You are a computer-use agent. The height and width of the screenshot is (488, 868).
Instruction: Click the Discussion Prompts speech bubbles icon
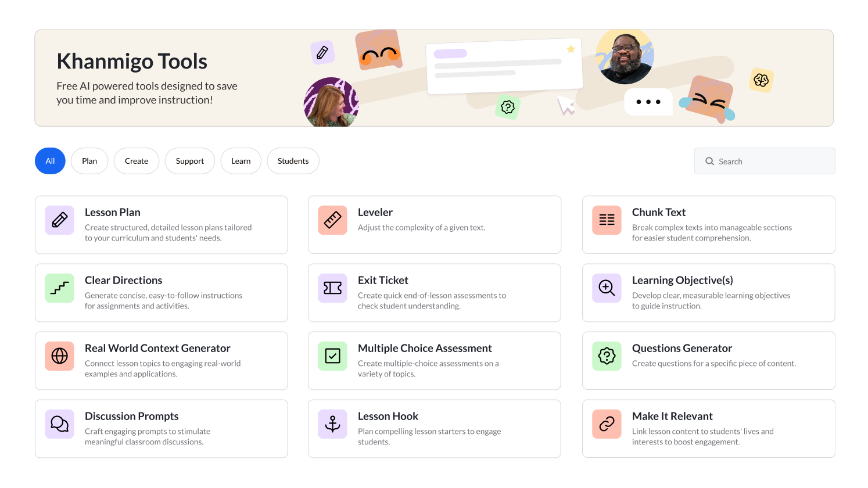coord(59,424)
